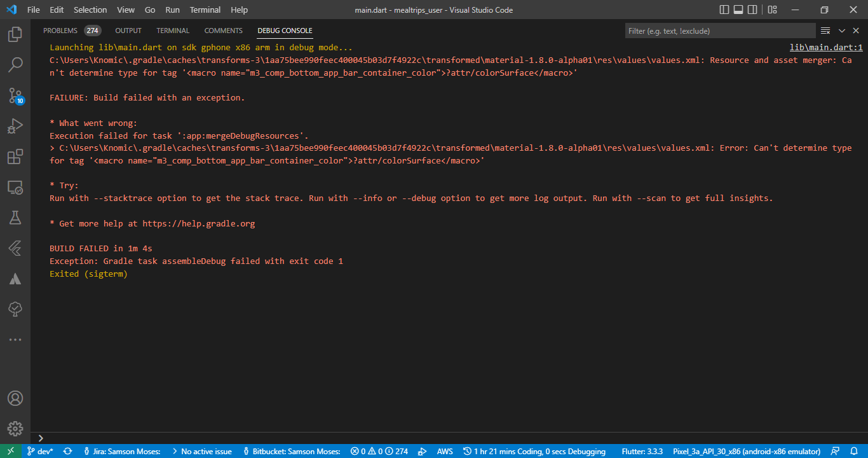Open the Run and Debug view
Image resolution: width=868 pixels, height=458 pixels.
coord(15,126)
